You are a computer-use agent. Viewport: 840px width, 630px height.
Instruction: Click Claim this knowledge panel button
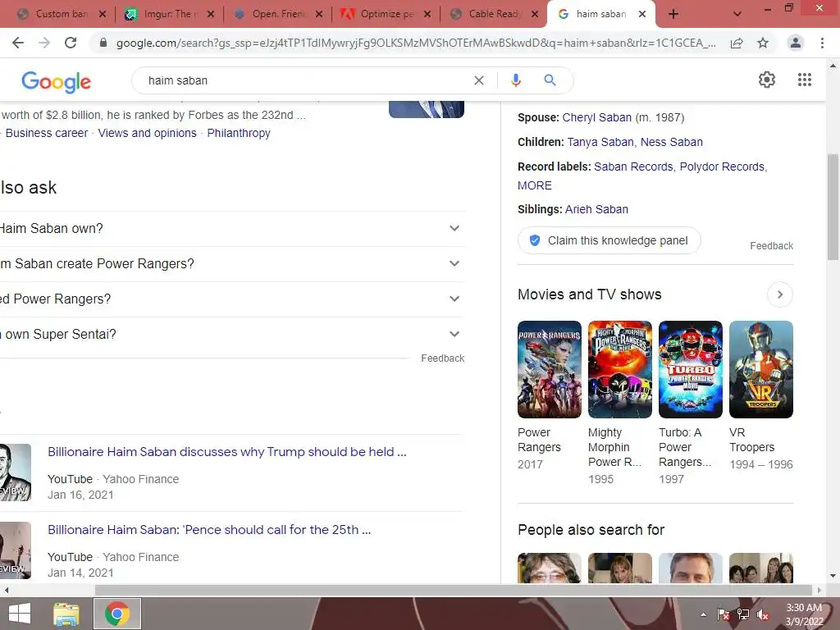(609, 240)
